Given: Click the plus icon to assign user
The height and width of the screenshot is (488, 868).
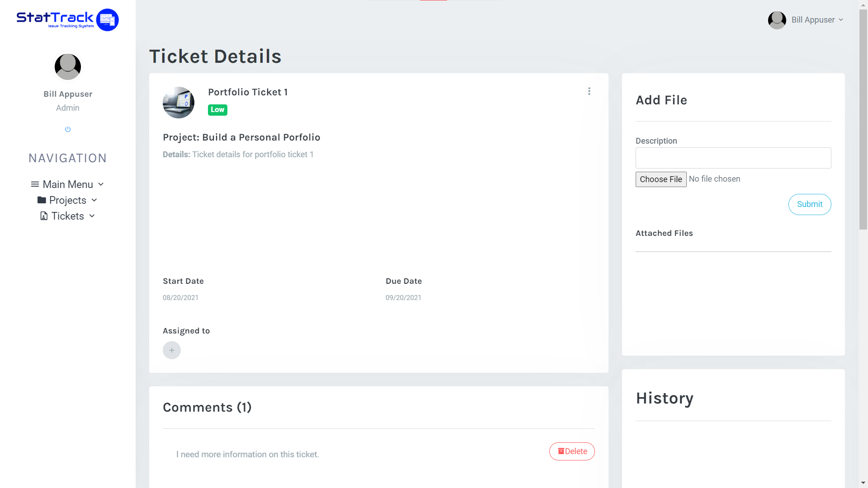Looking at the screenshot, I should point(172,350).
